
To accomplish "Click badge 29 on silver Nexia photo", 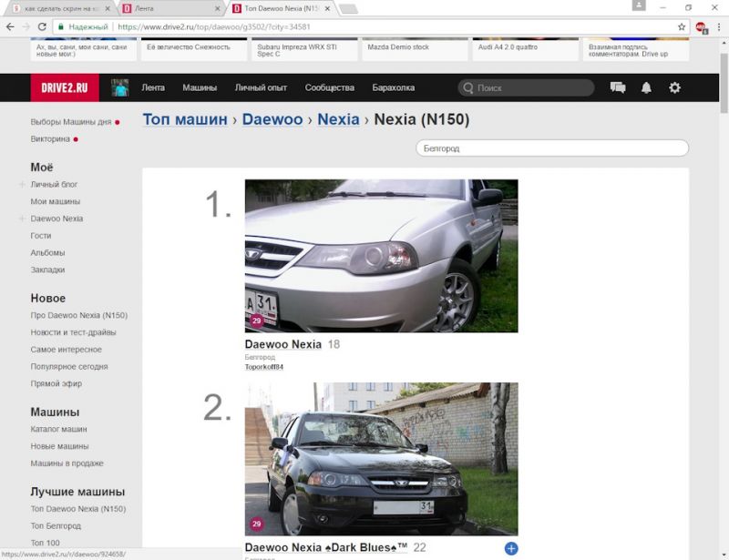I will pos(257,321).
